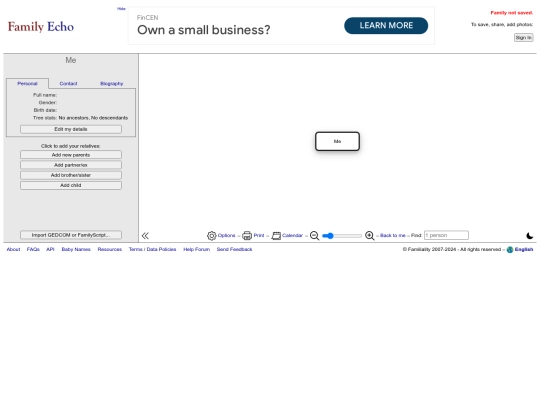
Task: Click the 'Family not saved.' notice
Action: [x=511, y=13]
